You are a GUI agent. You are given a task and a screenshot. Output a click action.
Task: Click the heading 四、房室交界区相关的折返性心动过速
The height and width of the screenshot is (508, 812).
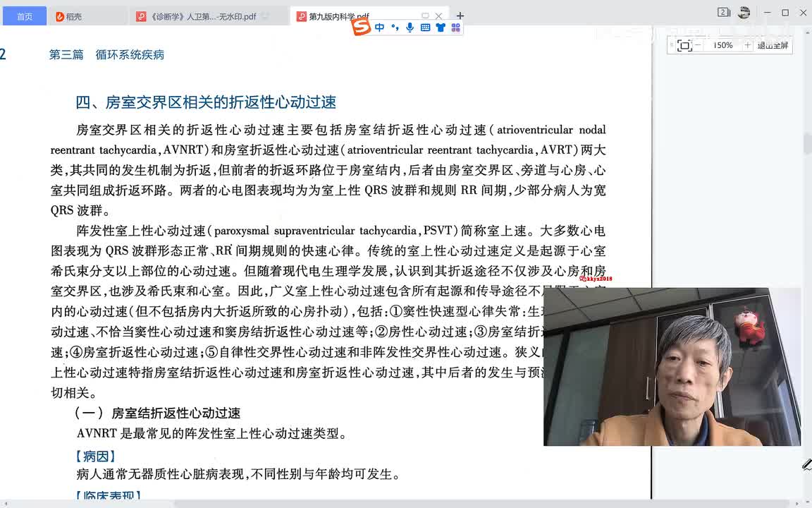point(206,102)
